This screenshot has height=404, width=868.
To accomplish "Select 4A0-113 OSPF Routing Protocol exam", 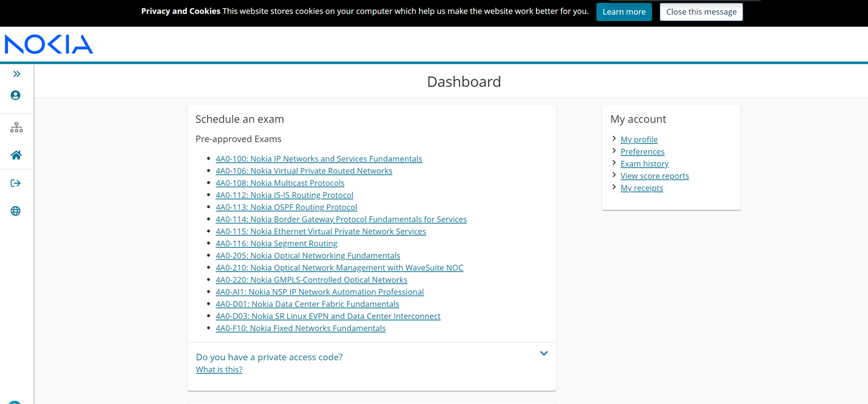I will (286, 207).
